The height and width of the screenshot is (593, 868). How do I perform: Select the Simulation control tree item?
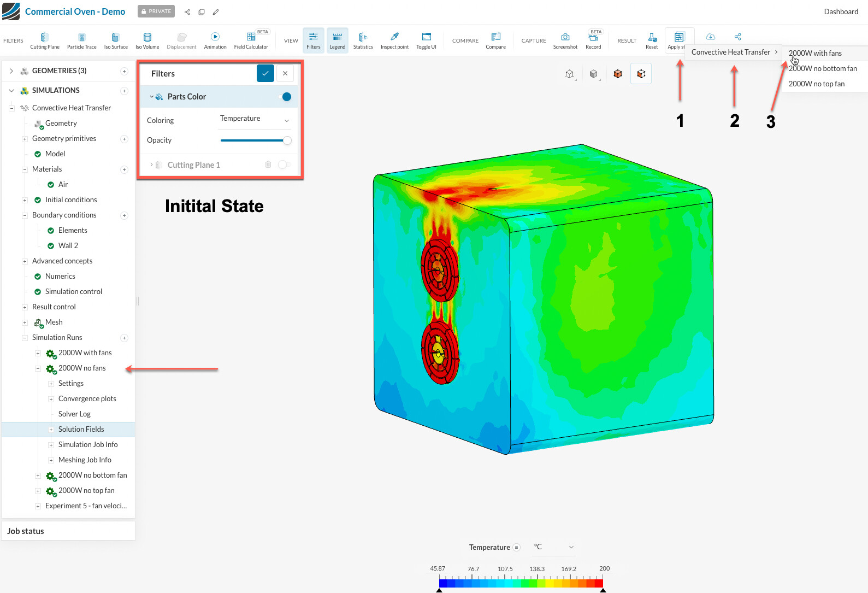[x=74, y=292]
